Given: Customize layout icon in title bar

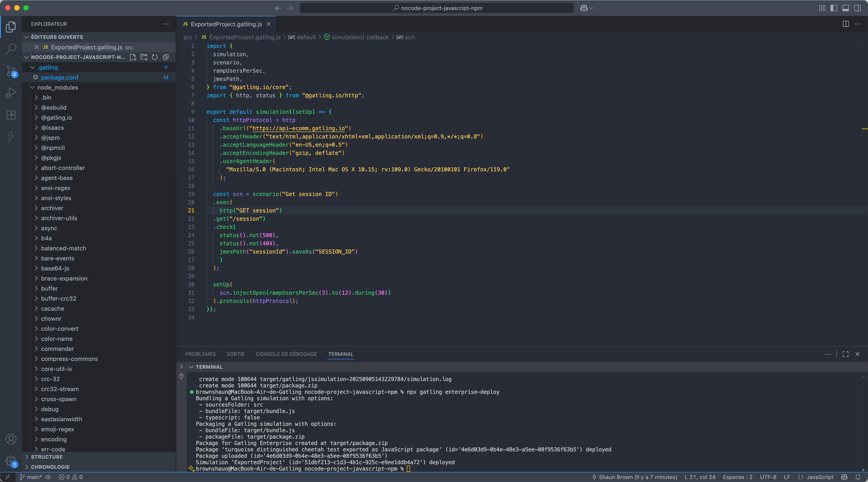Looking at the screenshot, I should point(822,8).
